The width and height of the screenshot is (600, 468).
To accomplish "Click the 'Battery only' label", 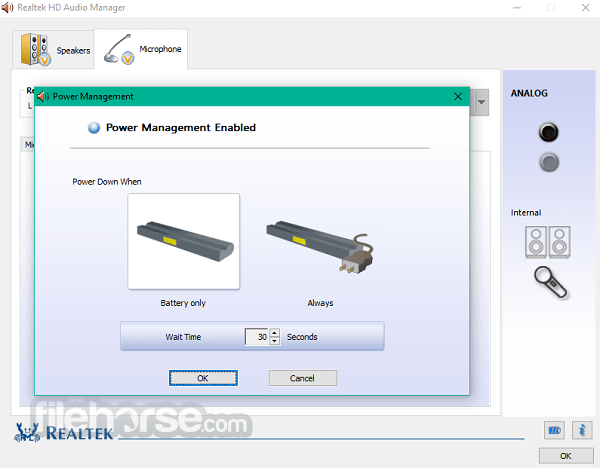I will (183, 303).
